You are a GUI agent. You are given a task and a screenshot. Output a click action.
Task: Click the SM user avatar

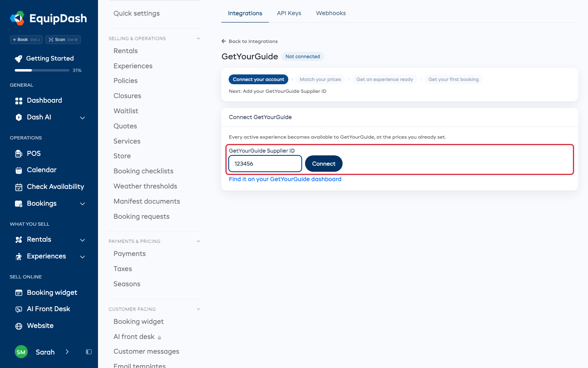click(21, 352)
